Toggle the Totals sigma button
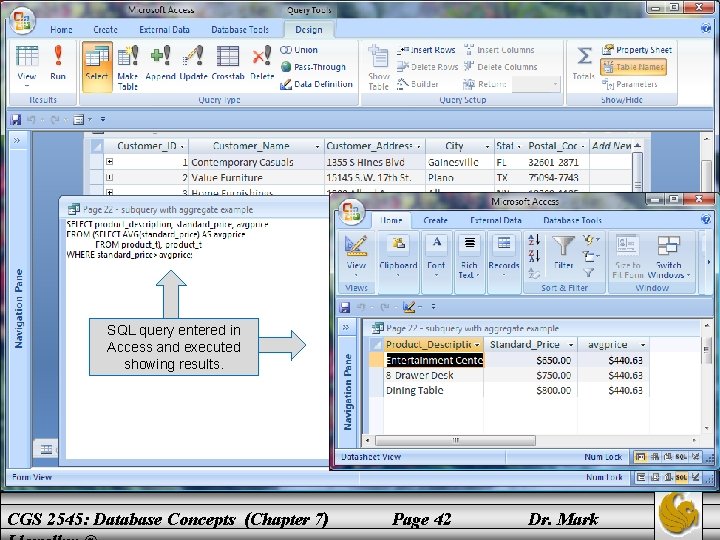720x540 pixels. pos(584,62)
